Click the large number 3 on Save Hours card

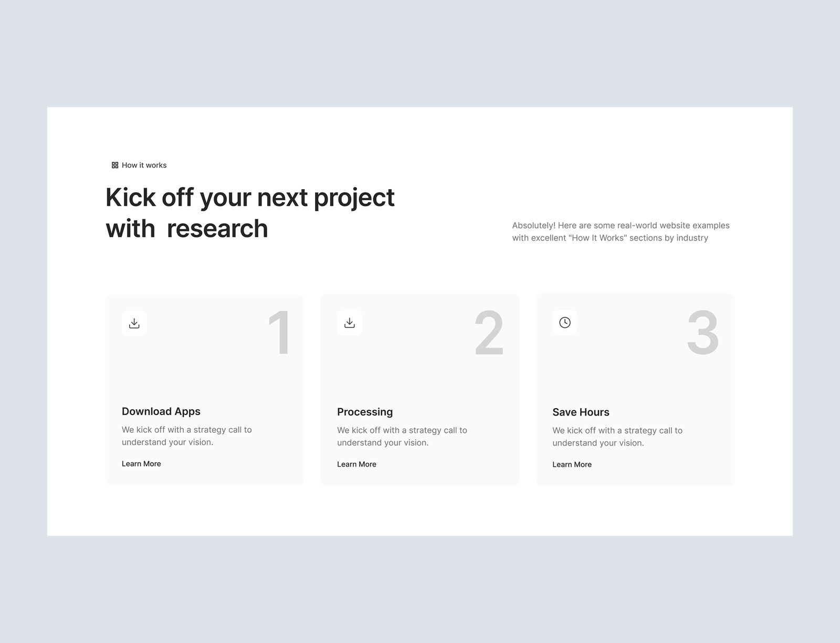(x=702, y=333)
